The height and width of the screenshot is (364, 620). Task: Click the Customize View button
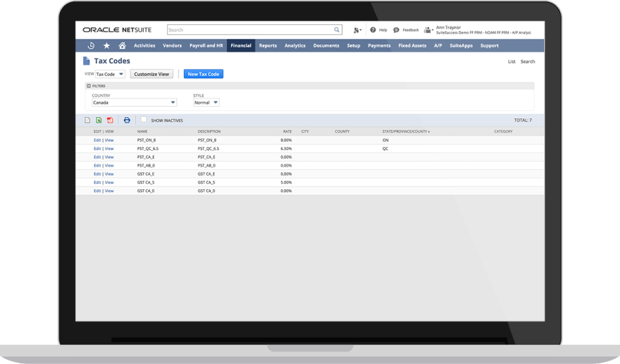click(152, 74)
